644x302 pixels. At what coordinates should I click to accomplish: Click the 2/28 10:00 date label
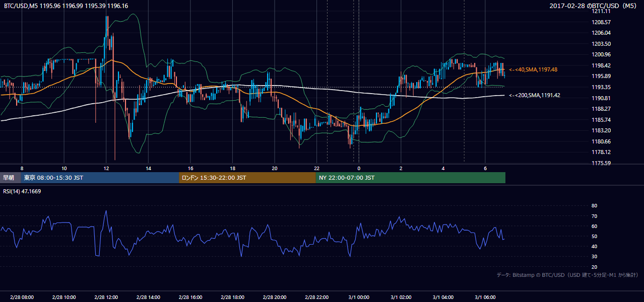pyautogui.click(x=64, y=297)
